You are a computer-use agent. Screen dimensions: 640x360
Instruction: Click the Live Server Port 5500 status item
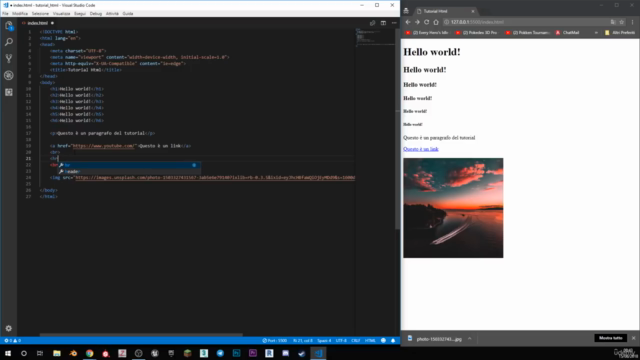pos(275,340)
